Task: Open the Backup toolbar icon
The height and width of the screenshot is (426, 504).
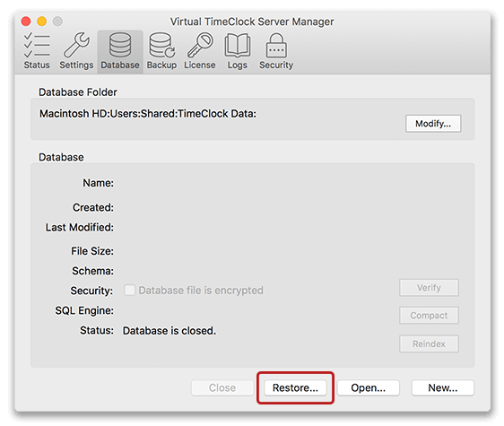Action: click(x=161, y=51)
